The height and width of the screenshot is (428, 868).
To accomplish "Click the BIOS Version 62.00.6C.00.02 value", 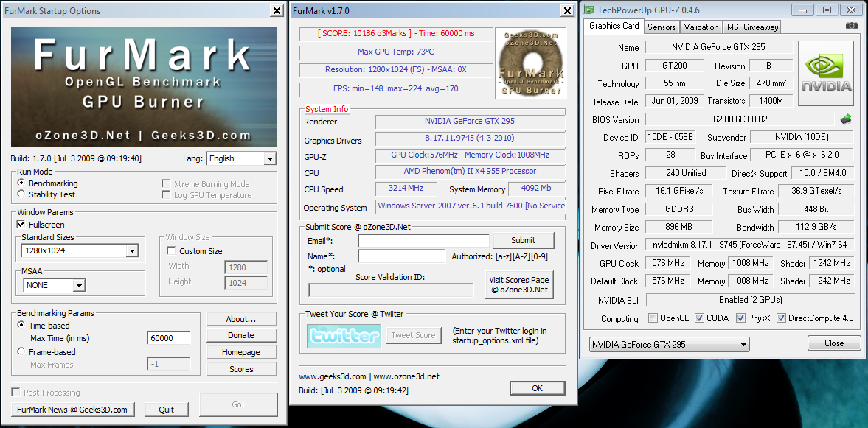I will [x=740, y=119].
